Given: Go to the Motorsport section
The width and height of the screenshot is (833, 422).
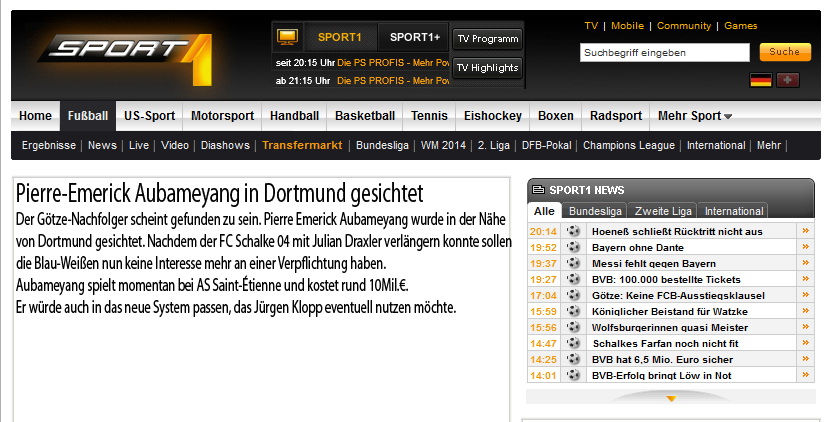Looking at the screenshot, I should point(223,116).
